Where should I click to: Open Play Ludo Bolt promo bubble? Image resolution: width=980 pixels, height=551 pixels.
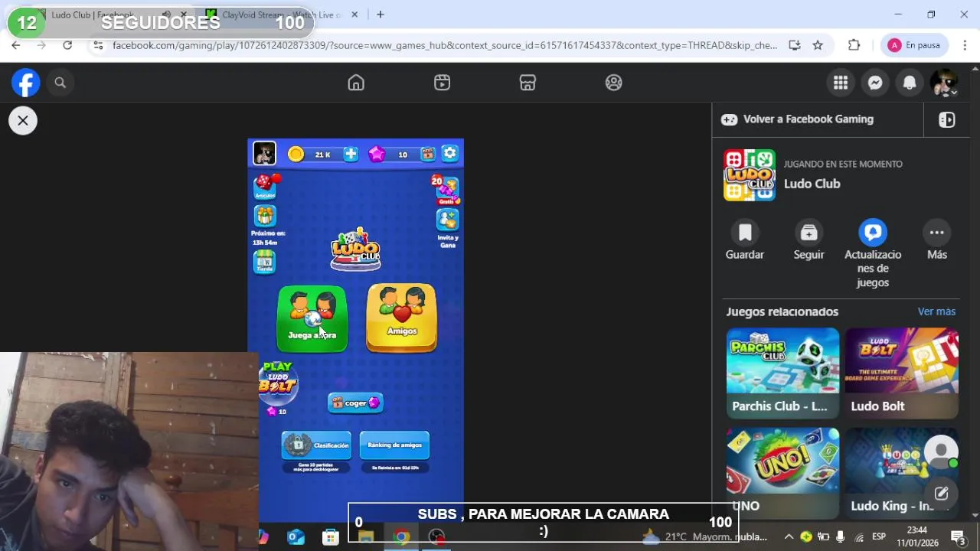(x=277, y=383)
